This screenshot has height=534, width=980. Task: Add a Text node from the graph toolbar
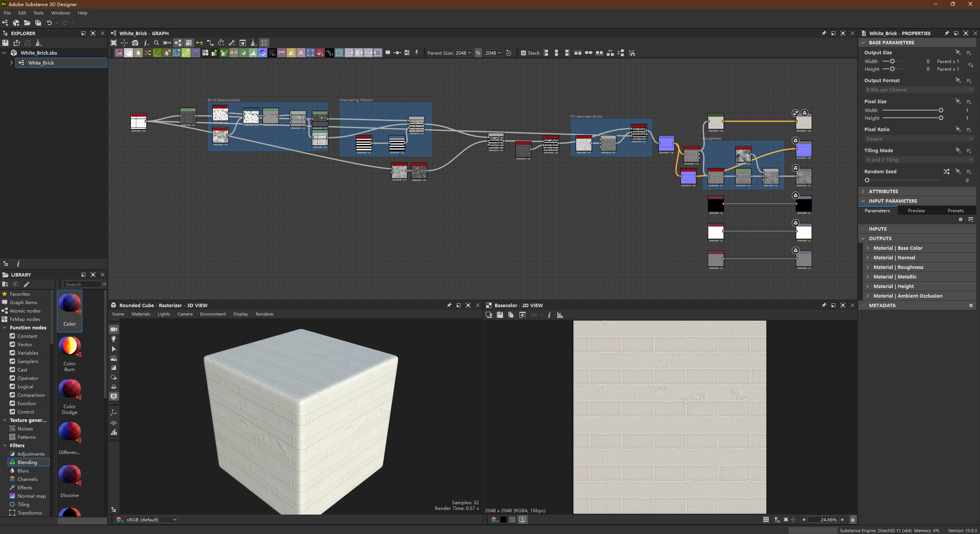coord(301,53)
